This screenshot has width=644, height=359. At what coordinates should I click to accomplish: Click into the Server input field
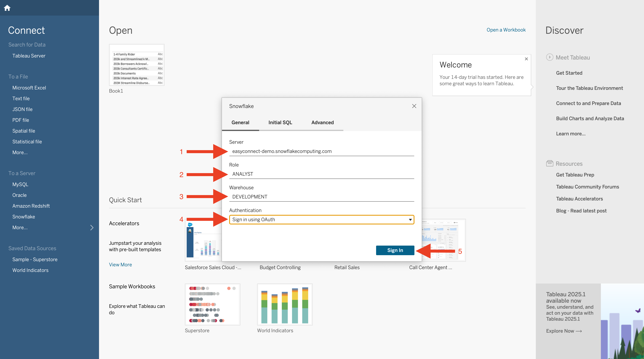[x=321, y=151]
